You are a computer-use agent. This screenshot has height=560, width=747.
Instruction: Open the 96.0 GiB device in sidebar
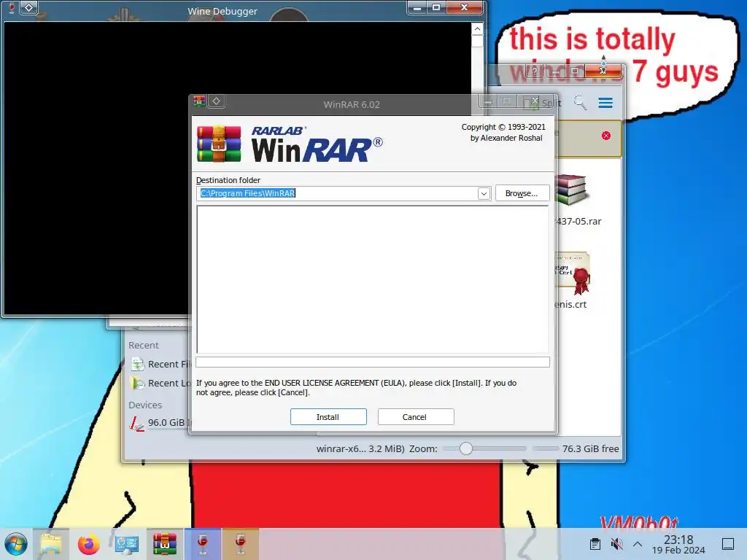tap(160, 423)
